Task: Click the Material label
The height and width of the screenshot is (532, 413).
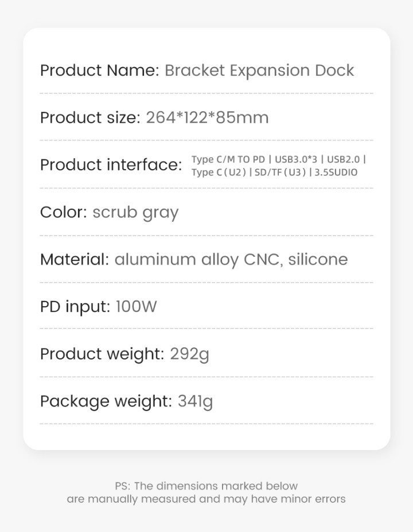Action: [x=75, y=260]
